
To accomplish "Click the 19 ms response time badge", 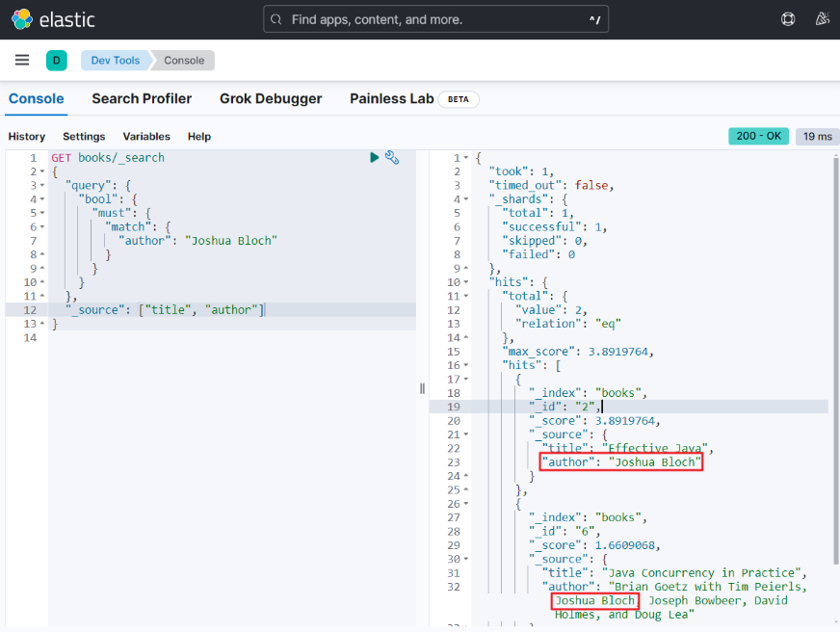I will [817, 137].
